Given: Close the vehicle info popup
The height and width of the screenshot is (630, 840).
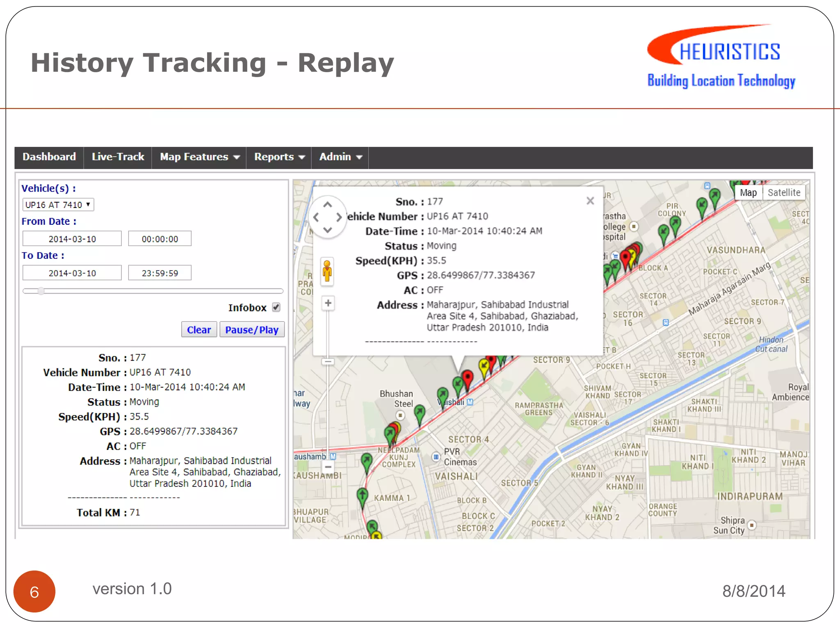Looking at the screenshot, I should click(590, 201).
